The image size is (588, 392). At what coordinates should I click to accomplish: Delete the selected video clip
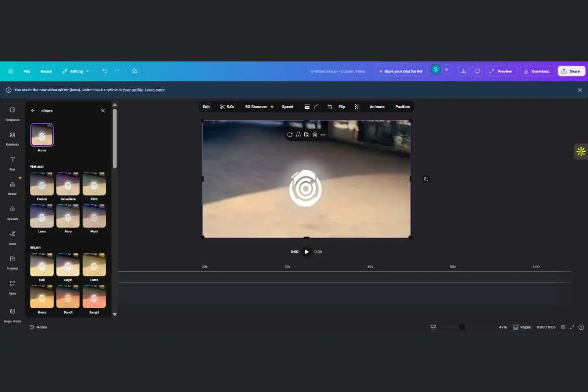(315, 135)
